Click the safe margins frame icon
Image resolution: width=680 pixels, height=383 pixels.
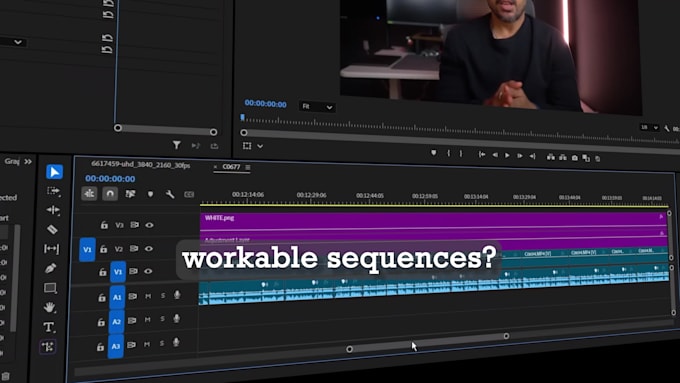point(247,146)
